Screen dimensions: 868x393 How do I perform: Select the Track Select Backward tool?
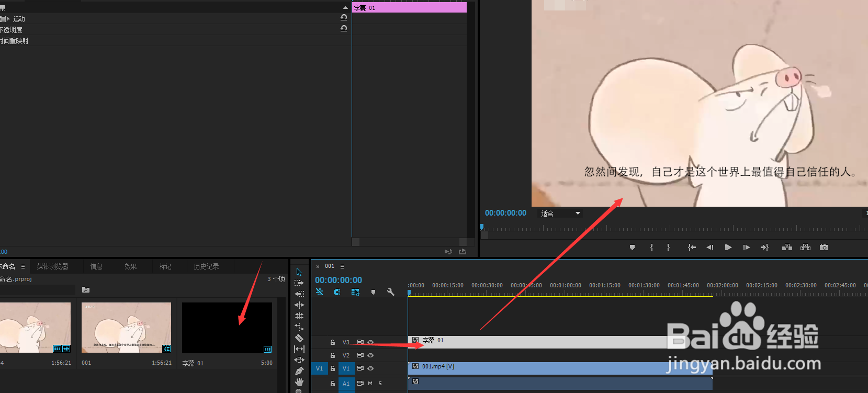click(299, 294)
